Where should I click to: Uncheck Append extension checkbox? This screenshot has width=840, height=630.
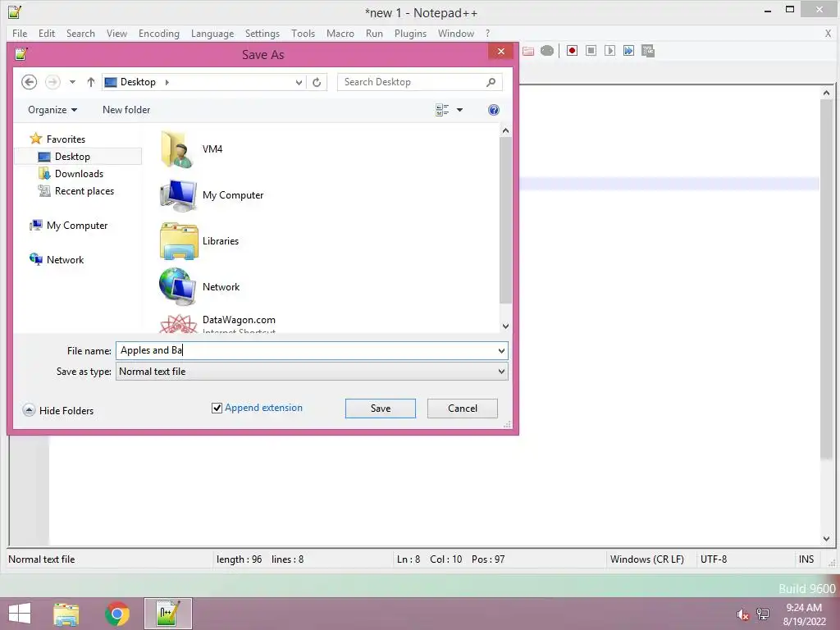point(217,409)
